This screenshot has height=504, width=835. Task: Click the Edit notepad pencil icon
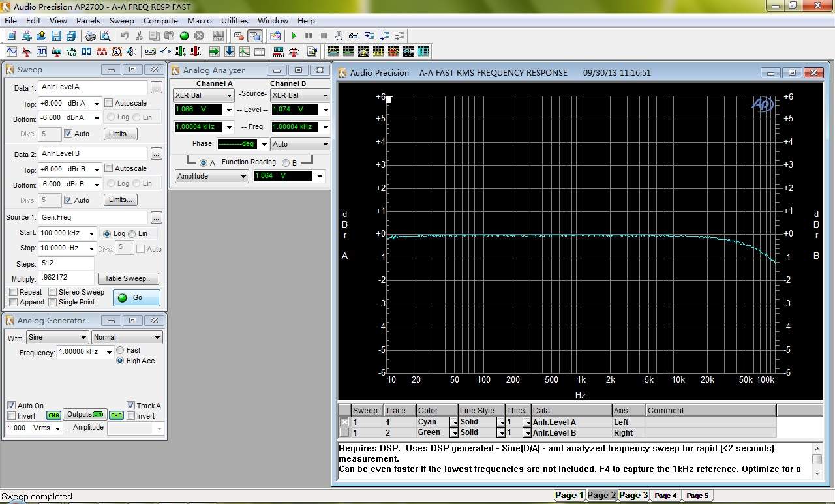click(x=312, y=52)
